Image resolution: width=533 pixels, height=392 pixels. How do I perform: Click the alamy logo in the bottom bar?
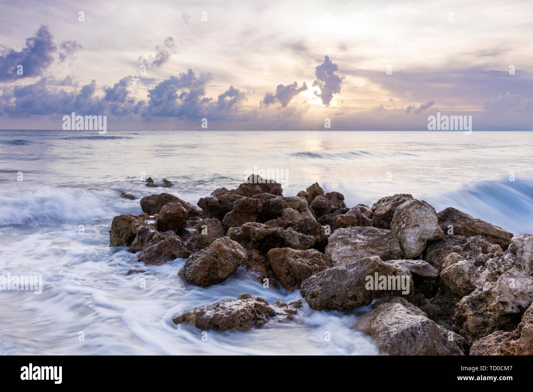coord(41,373)
